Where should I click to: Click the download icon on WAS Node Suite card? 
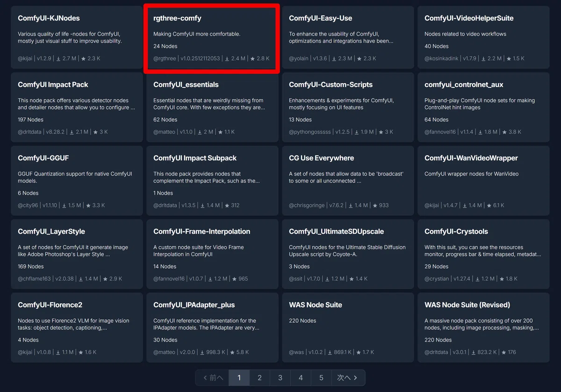click(330, 352)
